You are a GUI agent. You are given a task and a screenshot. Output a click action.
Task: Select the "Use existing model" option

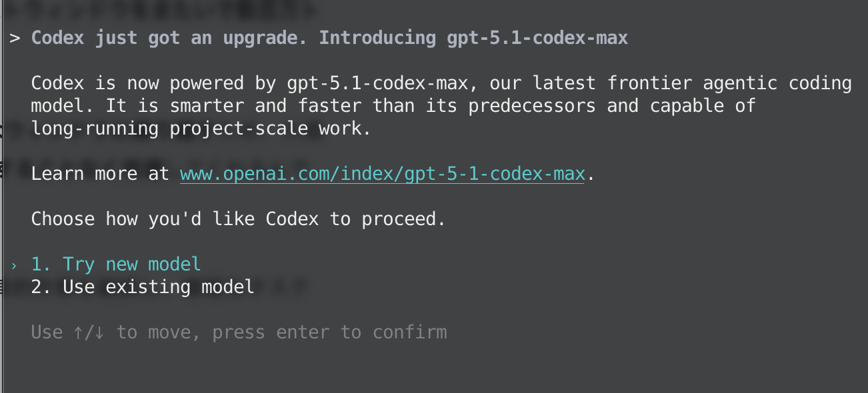click(157, 286)
